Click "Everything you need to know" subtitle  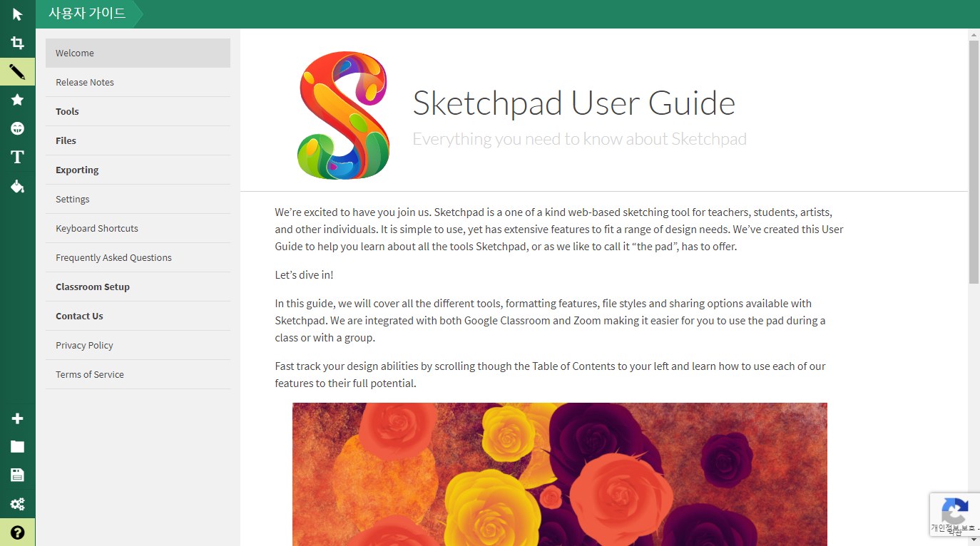[x=580, y=138]
